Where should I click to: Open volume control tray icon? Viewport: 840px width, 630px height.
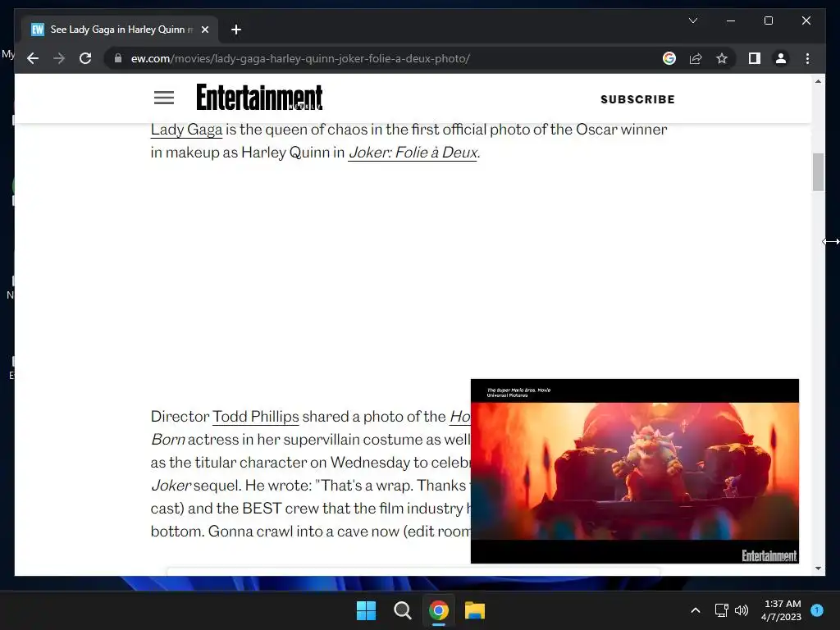pos(742,610)
